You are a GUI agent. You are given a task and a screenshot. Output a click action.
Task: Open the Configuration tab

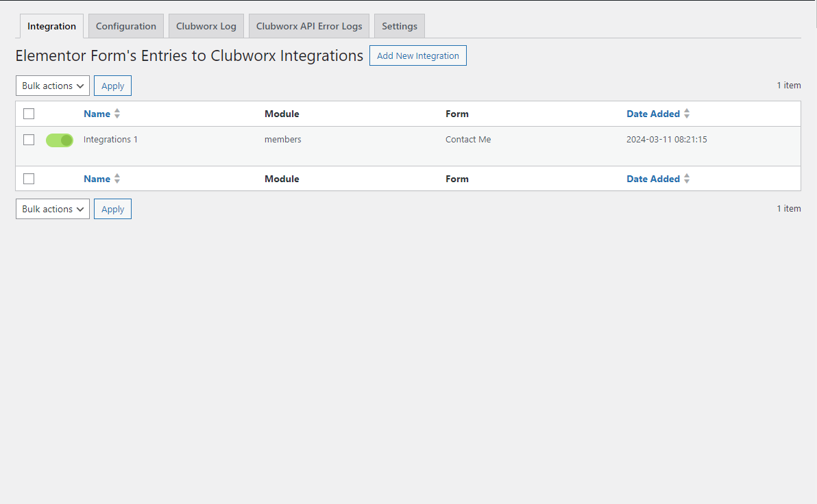tap(125, 26)
